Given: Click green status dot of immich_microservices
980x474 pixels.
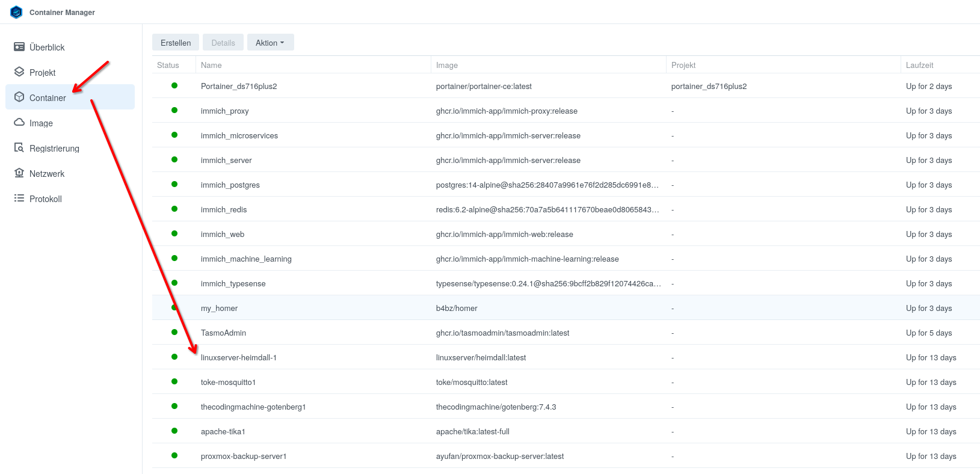Looking at the screenshot, I should tap(174, 135).
